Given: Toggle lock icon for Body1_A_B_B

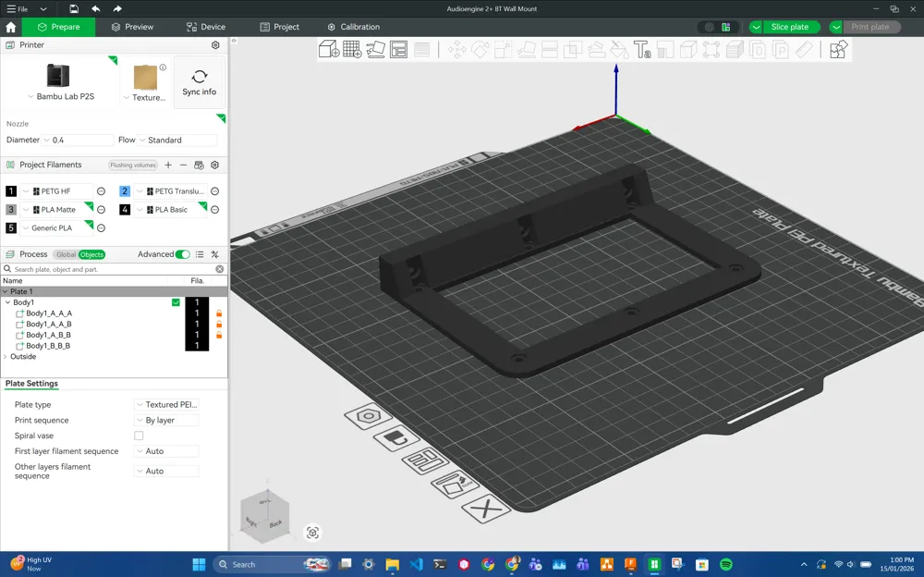Looking at the screenshot, I should [219, 335].
